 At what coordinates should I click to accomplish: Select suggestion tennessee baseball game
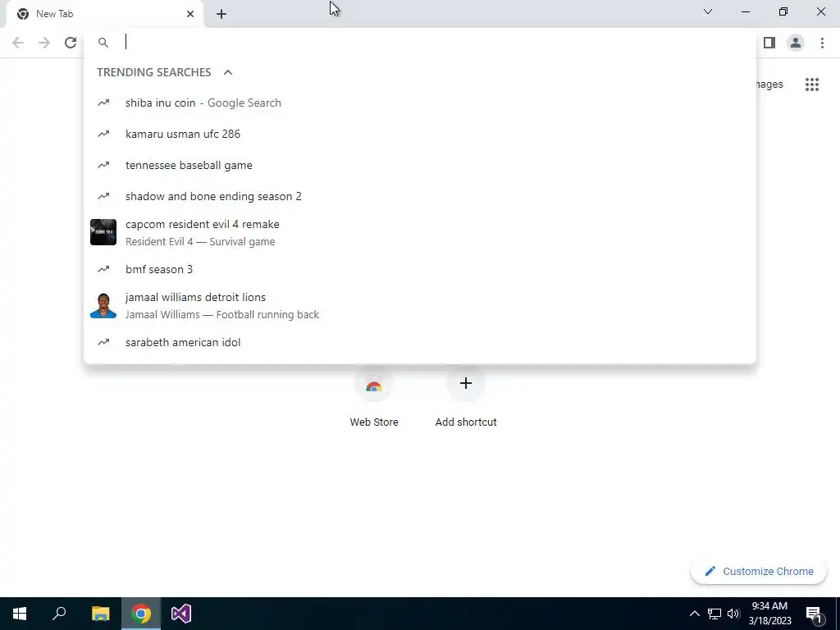coord(420,165)
